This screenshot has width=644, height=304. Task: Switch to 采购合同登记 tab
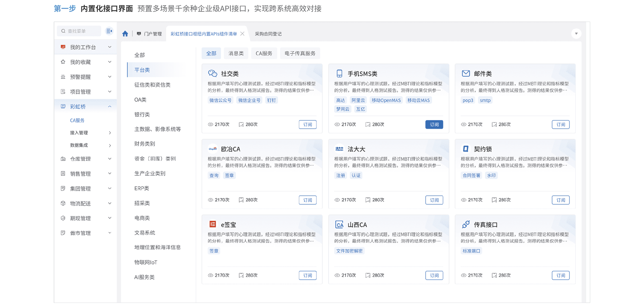[x=268, y=34]
